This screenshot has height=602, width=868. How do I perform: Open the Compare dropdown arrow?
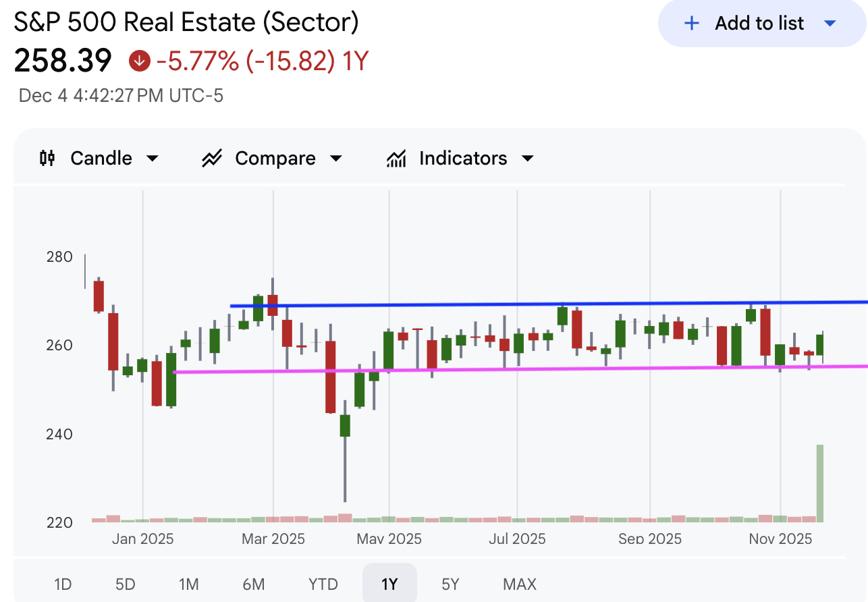[335, 159]
